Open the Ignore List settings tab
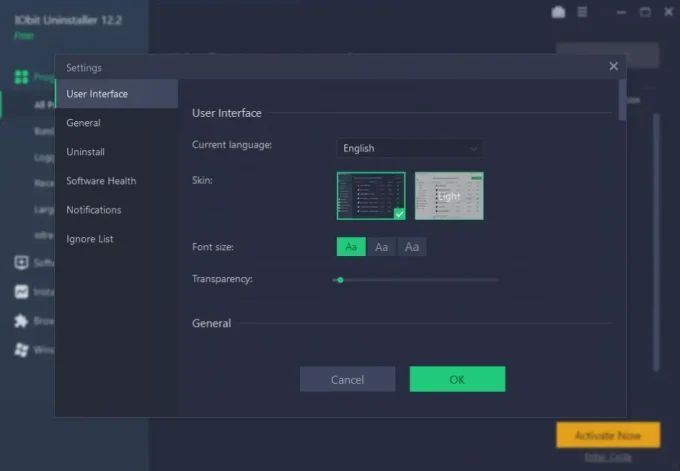Viewport: 680px width, 471px height. (x=90, y=239)
